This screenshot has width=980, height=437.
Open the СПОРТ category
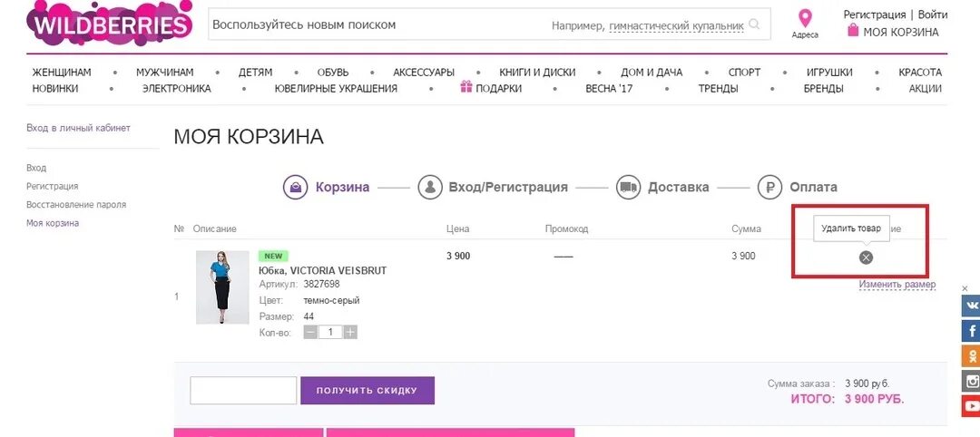pos(744,73)
